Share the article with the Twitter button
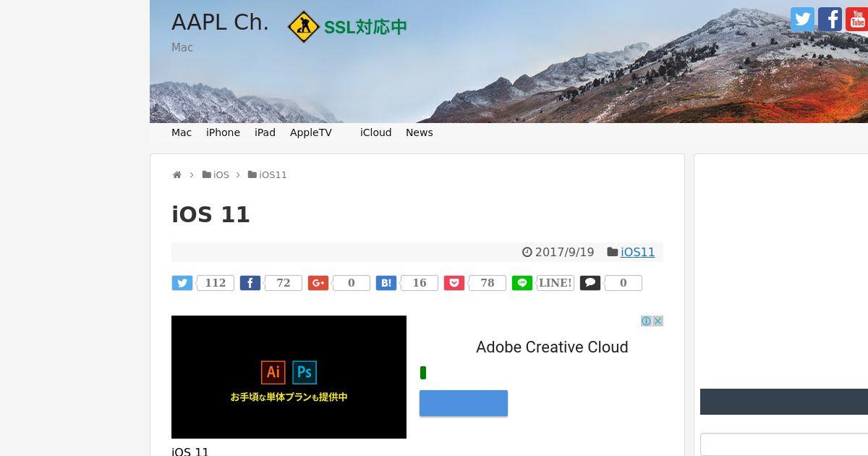Image resolution: width=868 pixels, height=456 pixels. click(182, 283)
